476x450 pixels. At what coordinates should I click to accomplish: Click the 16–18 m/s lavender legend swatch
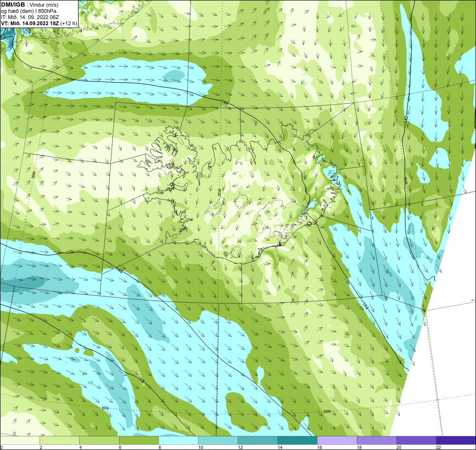point(337,440)
